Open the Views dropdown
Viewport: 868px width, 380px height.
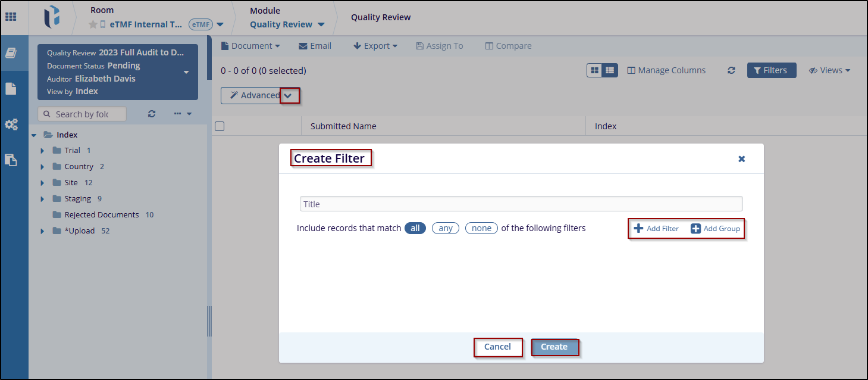(829, 70)
